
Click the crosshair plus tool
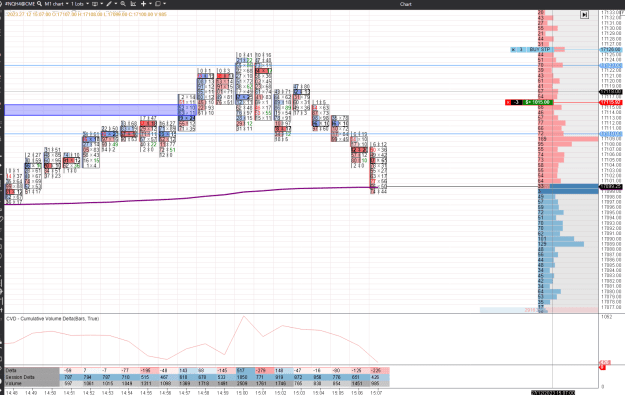click(143, 4)
